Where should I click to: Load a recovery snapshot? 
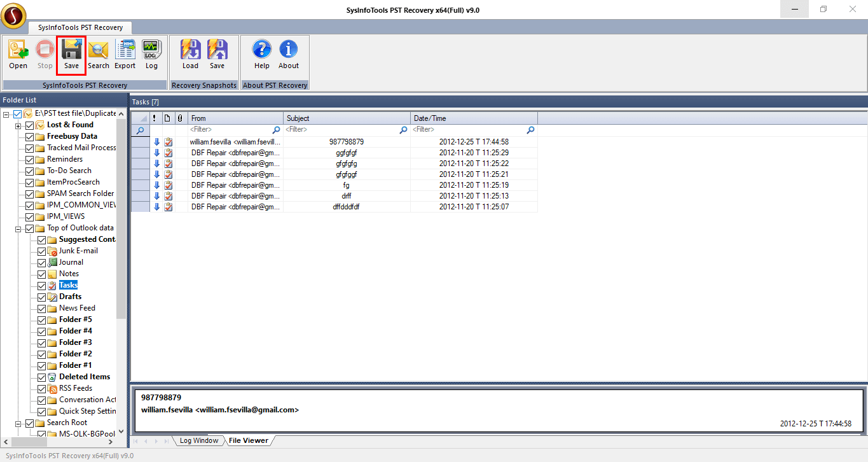coord(190,55)
